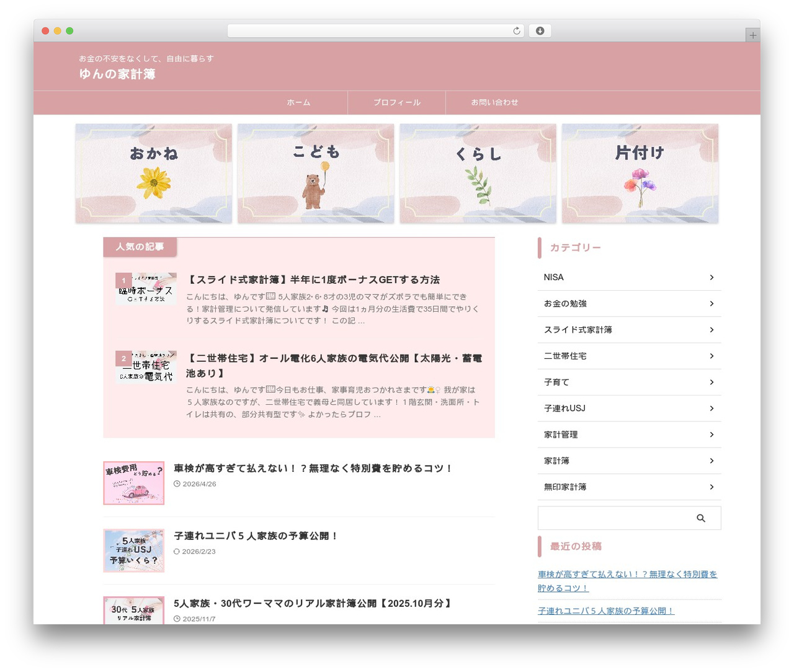The height and width of the screenshot is (672, 794).
Task: Expand the NISA category chevron
Action: [x=711, y=278]
